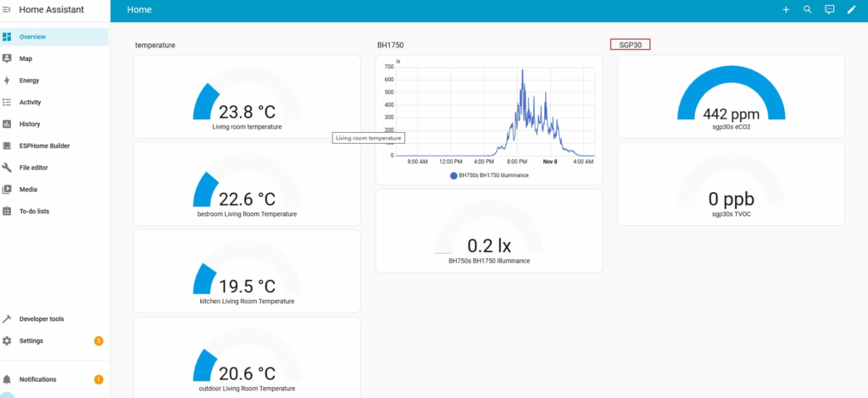Go to ESPHome Builder page

pos(44,146)
